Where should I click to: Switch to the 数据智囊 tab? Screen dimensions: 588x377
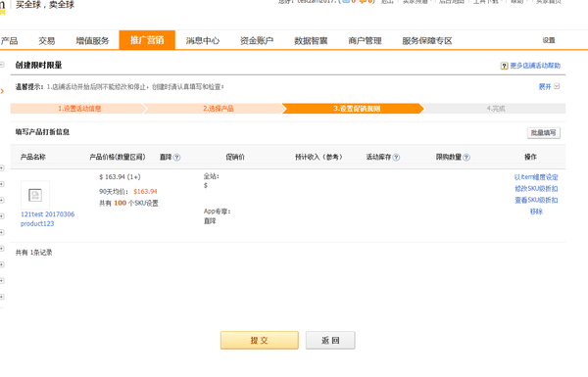pos(311,40)
